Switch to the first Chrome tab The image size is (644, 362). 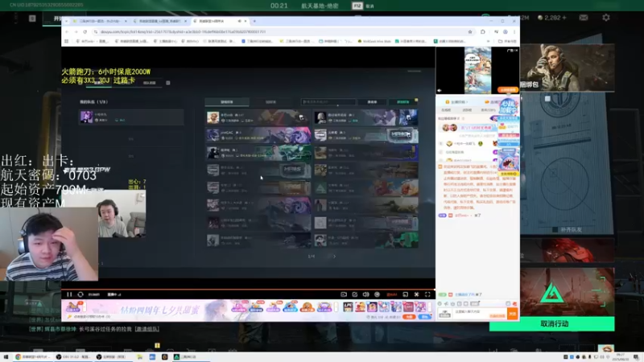tap(99, 21)
